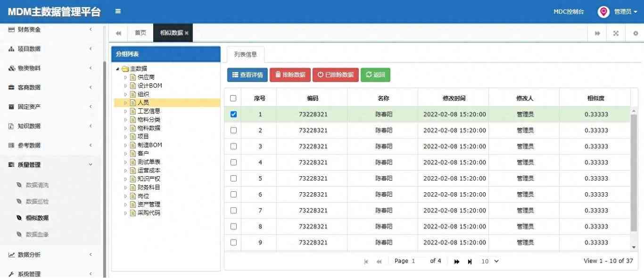Click the 数据清洗 leaf icon
The image size is (644, 278).
pyautogui.click(x=19, y=185)
